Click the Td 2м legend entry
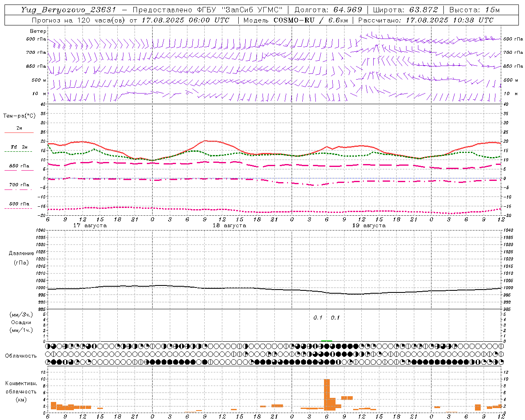 tap(19, 147)
